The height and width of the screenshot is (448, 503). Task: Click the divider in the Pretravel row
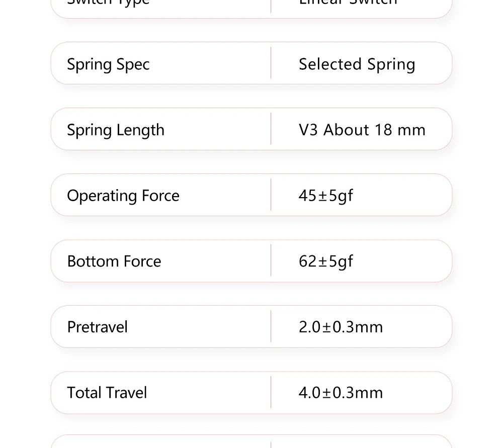click(x=271, y=327)
